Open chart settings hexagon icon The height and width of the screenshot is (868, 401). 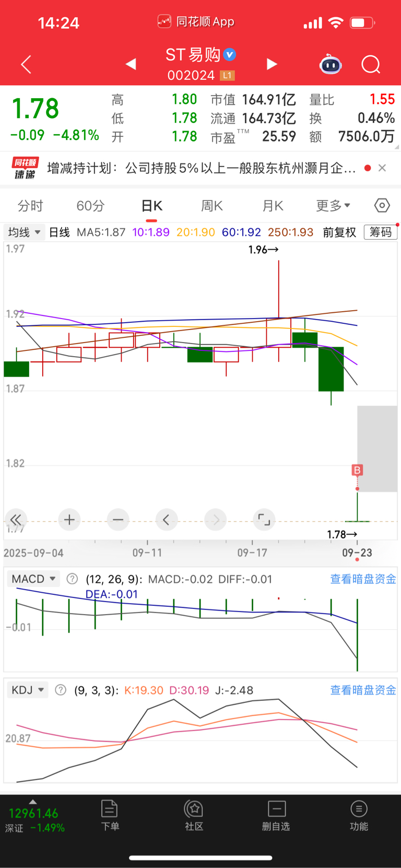(x=382, y=205)
